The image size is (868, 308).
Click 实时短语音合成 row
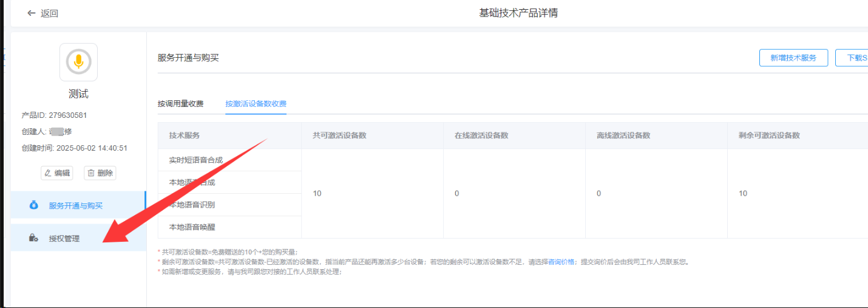pos(229,160)
